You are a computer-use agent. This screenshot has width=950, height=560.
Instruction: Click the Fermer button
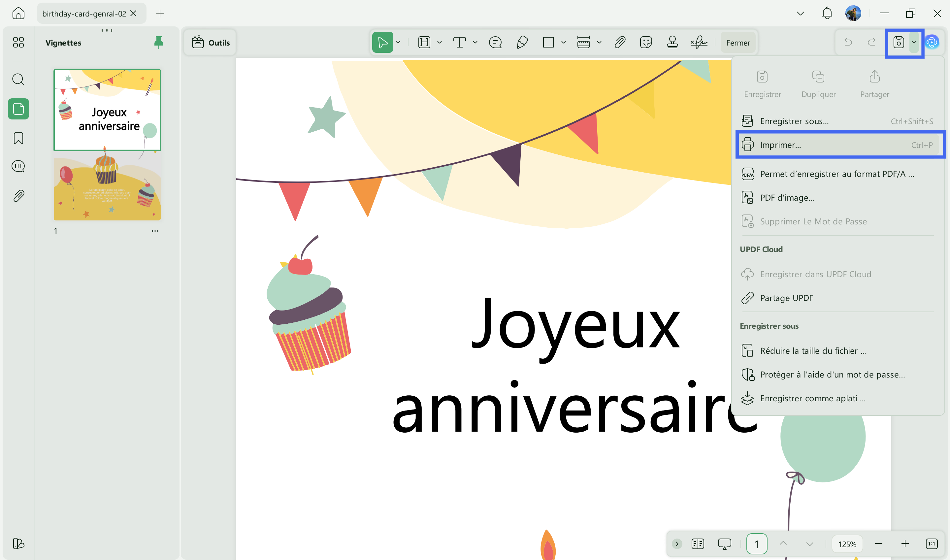coord(738,43)
